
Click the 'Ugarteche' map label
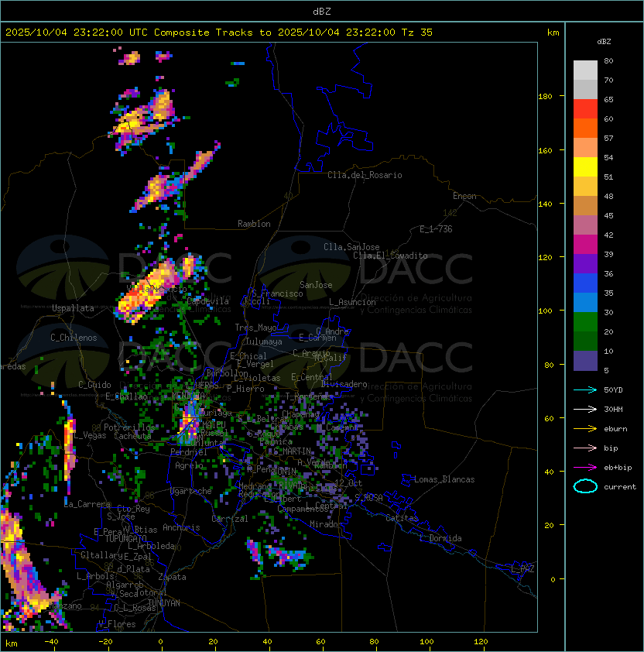191,491
